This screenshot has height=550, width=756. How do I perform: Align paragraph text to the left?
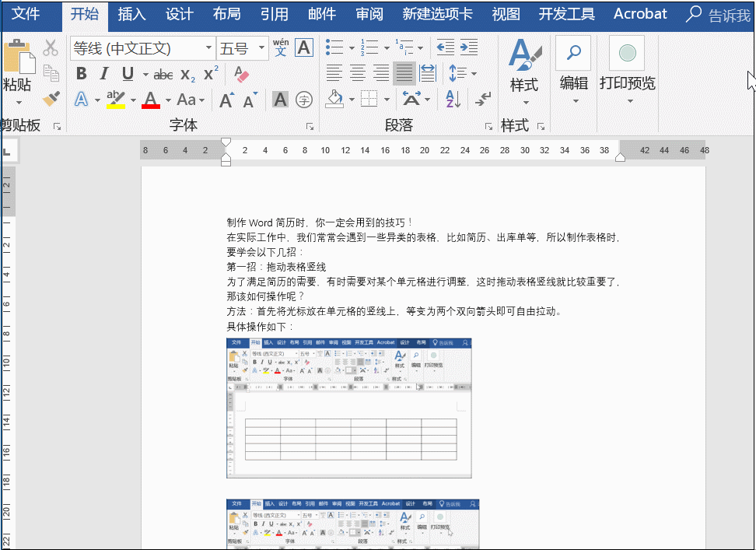pos(334,73)
